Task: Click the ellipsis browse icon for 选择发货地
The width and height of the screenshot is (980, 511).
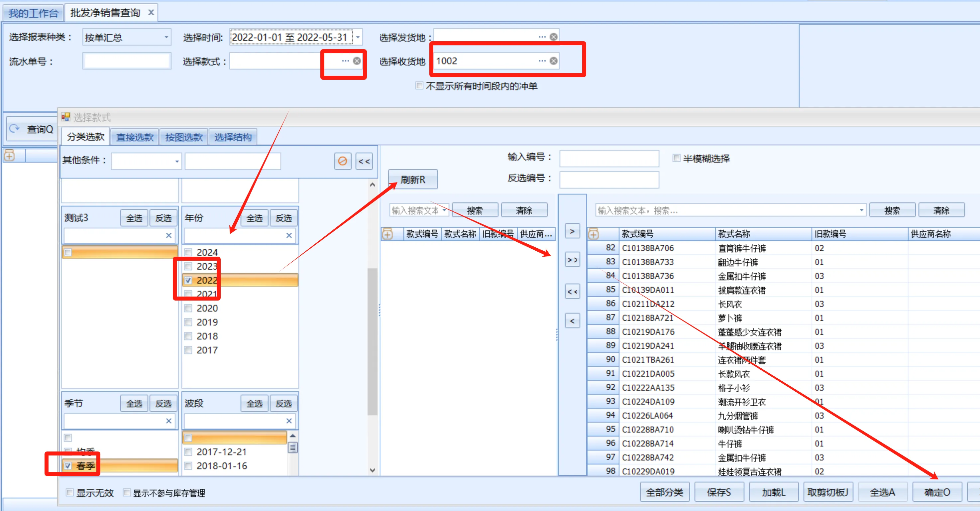Action: [x=542, y=37]
